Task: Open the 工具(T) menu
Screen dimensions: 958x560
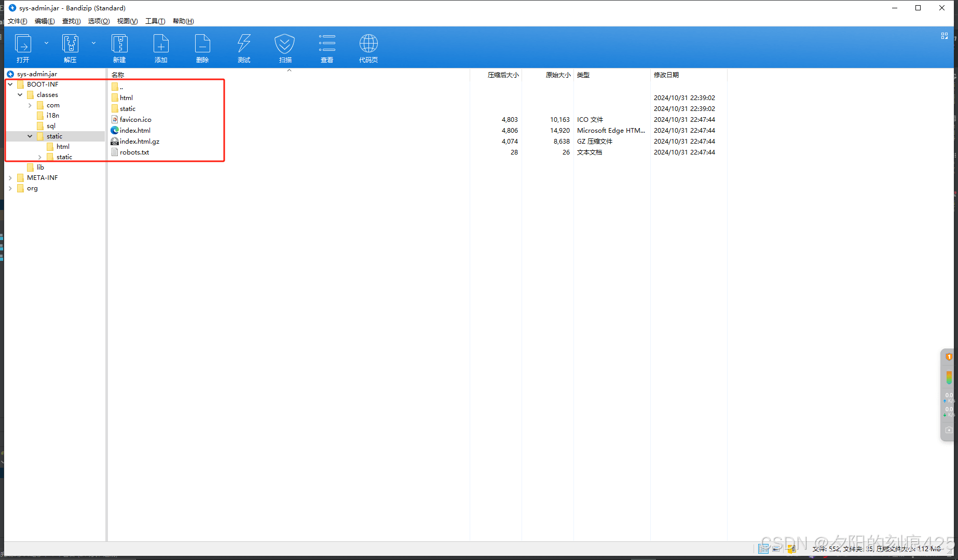Action: (155, 21)
